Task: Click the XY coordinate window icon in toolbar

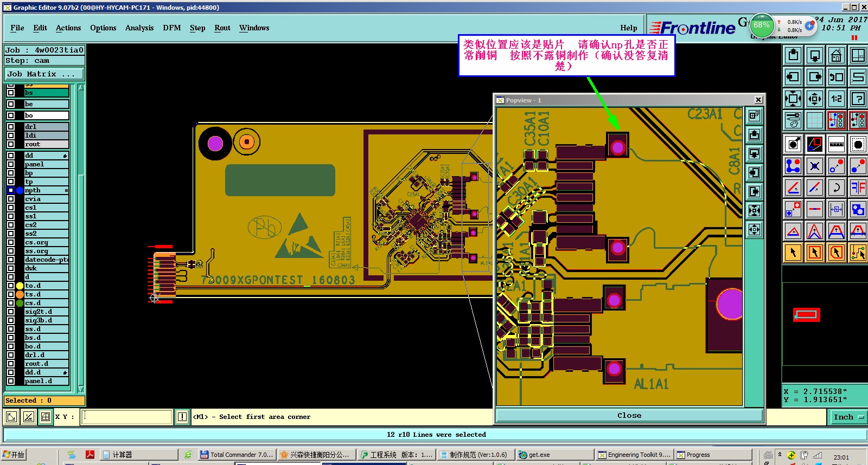Action: pyautogui.click(x=858, y=55)
